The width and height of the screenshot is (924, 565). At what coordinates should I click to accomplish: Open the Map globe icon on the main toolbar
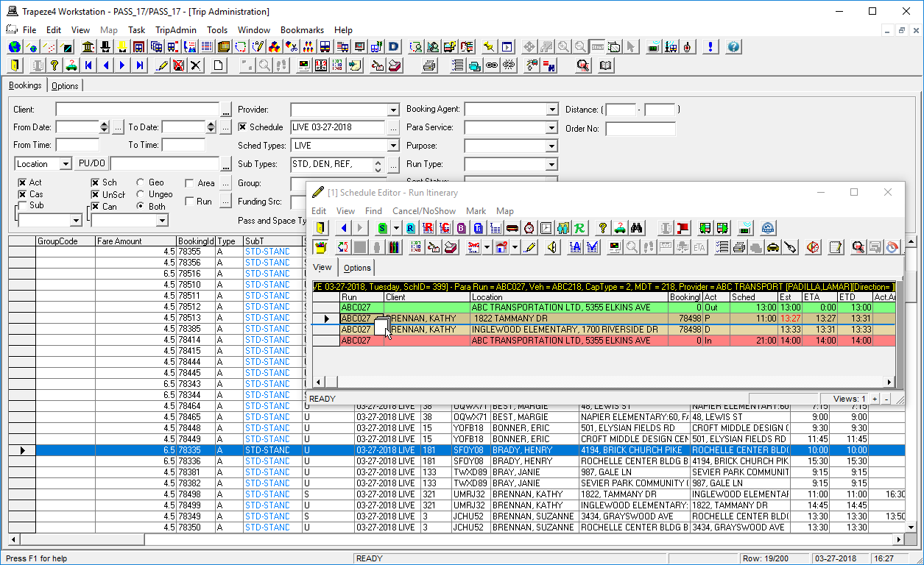pos(13,46)
